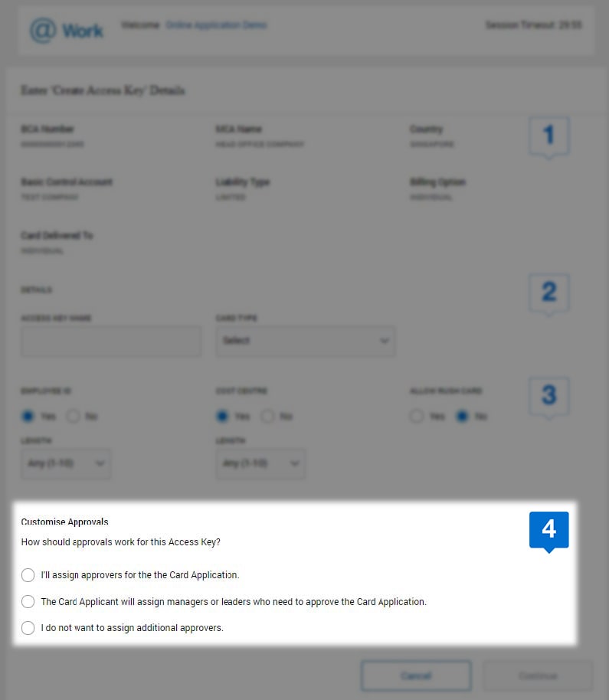Click the step 1 indicator badge
The image size is (609, 700).
(x=548, y=136)
